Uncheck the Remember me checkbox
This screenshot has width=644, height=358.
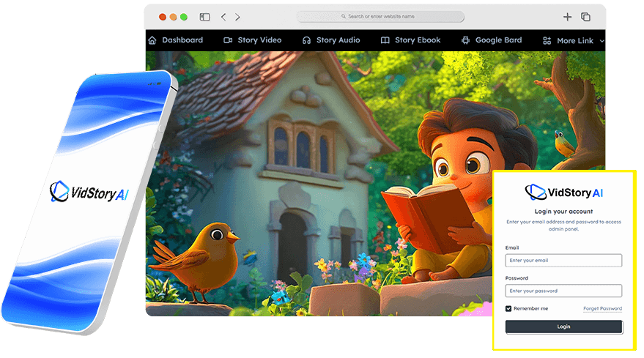508,308
